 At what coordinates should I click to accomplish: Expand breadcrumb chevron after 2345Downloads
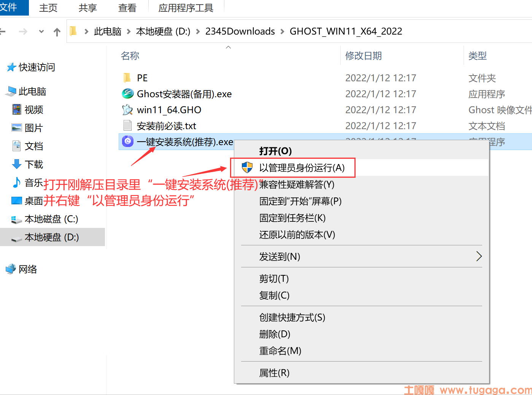[x=282, y=32]
